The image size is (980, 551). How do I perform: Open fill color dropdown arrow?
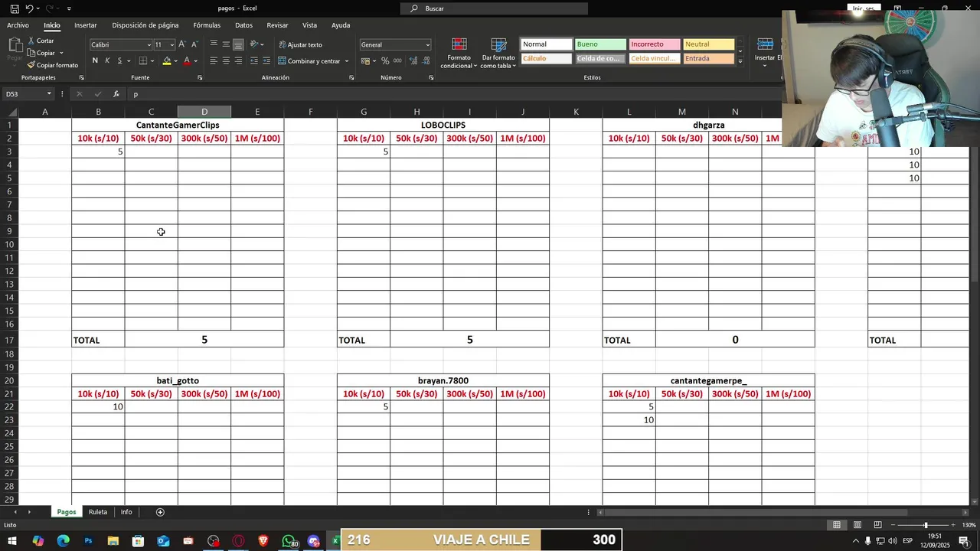(175, 60)
